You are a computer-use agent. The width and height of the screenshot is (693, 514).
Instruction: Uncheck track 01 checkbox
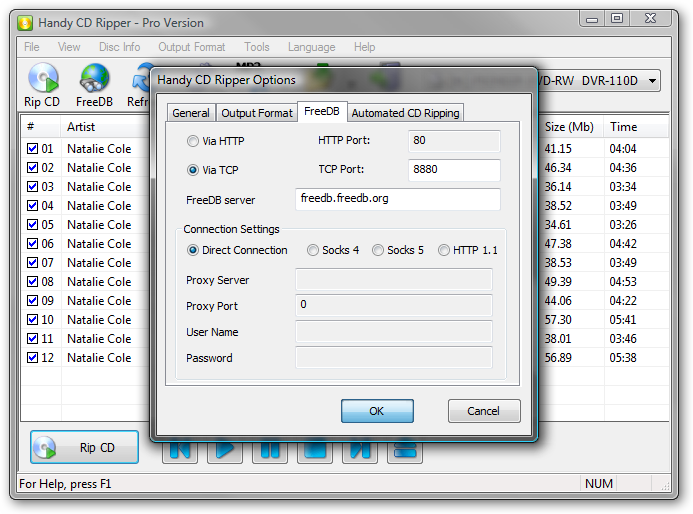[x=32, y=148]
